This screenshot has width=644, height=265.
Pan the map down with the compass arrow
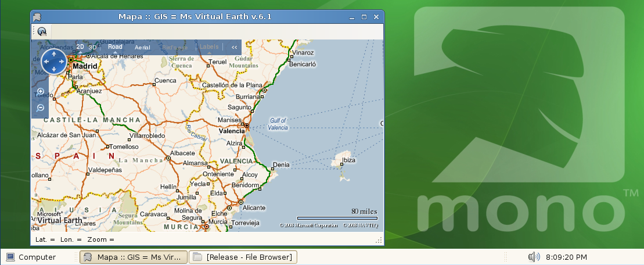(54, 69)
